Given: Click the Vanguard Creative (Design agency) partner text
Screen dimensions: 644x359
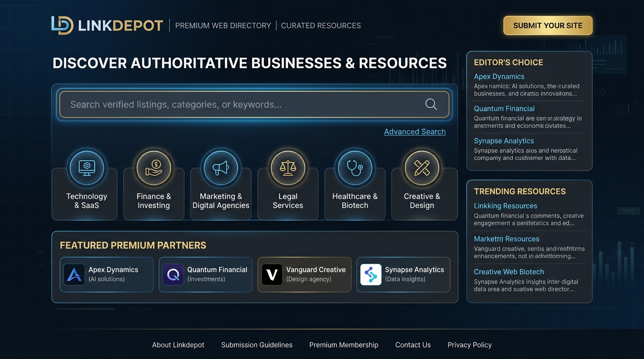Looking at the screenshot, I should (316, 274).
